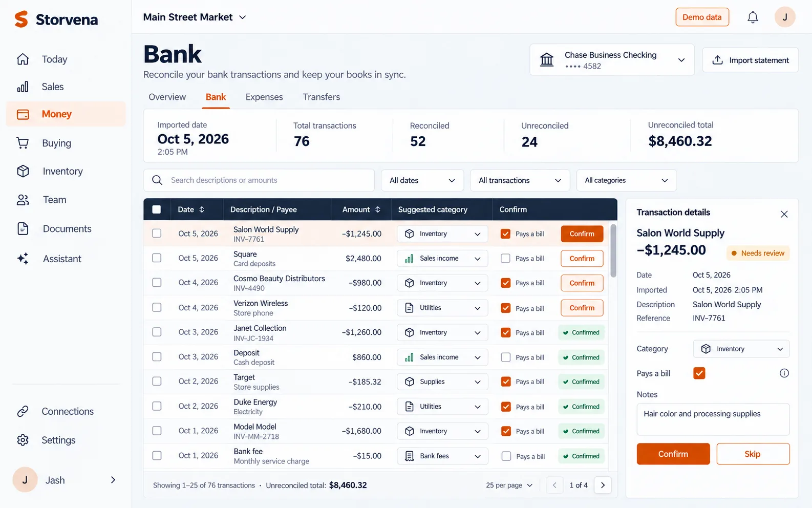Open the Today home icon
812x508 pixels.
23,59
